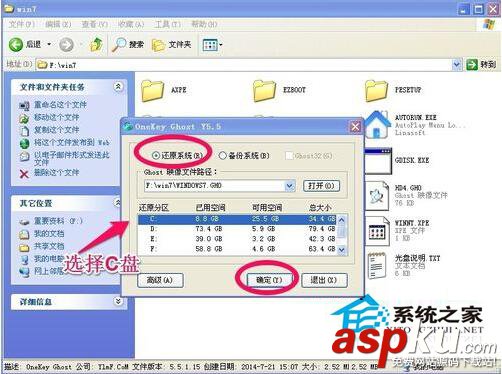
Task: Click the rename task icon
Action: click(24, 106)
